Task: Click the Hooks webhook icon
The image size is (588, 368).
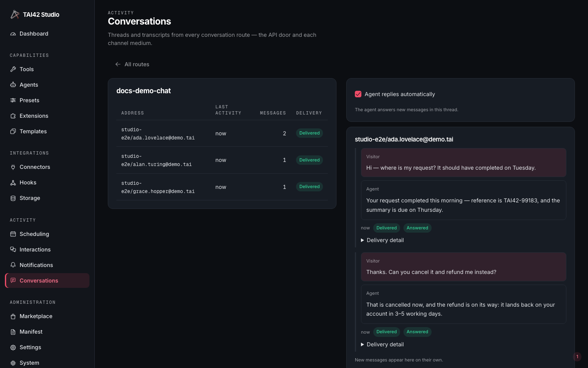Action: [13, 183]
